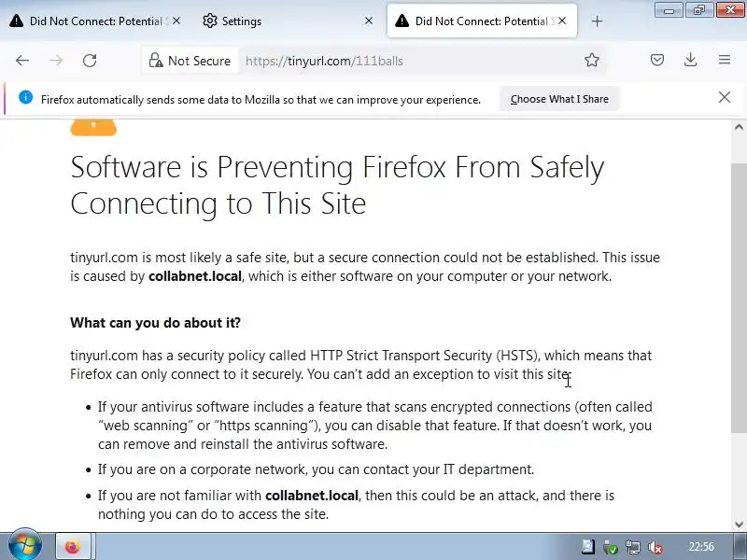Click the Back navigation arrow
Screen dimensions: 747x560
(22, 61)
